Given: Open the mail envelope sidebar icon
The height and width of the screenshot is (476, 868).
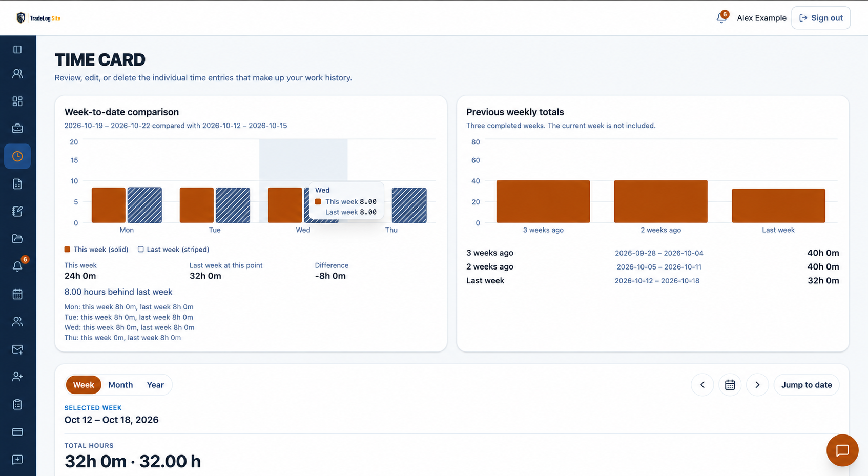Looking at the screenshot, I should (x=17, y=349).
